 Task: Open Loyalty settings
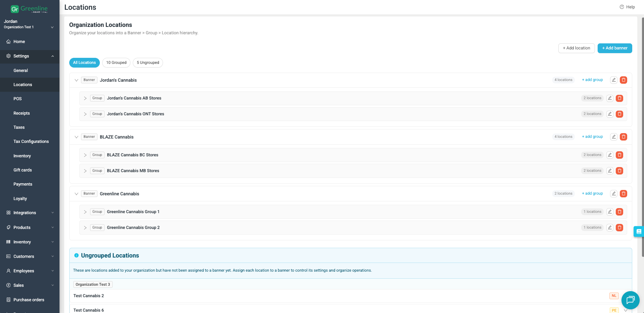30,199
